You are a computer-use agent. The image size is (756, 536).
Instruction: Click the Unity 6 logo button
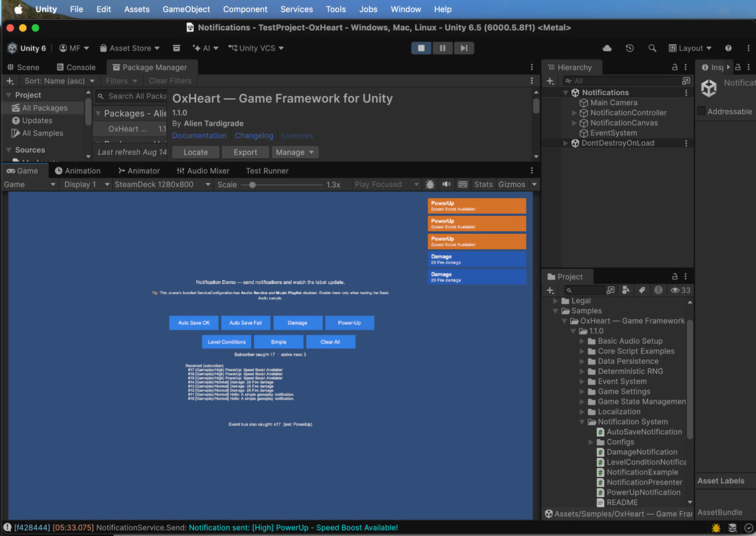click(x=27, y=48)
